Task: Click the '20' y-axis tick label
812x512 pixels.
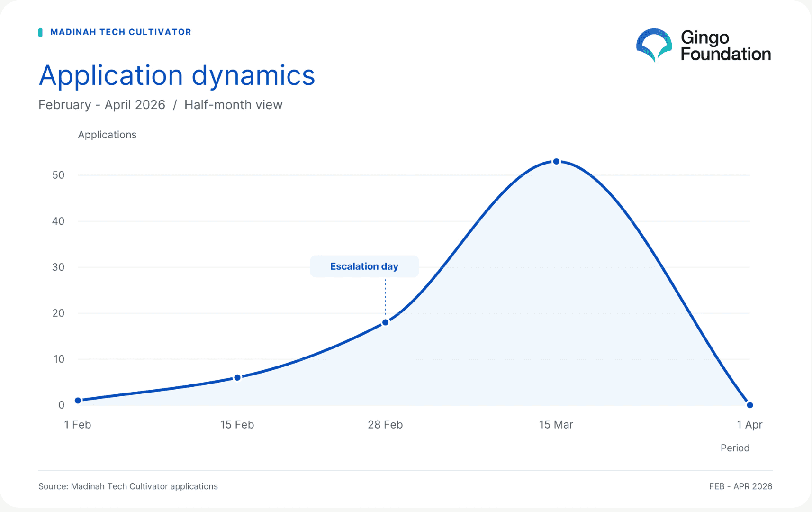Action: pos(58,313)
